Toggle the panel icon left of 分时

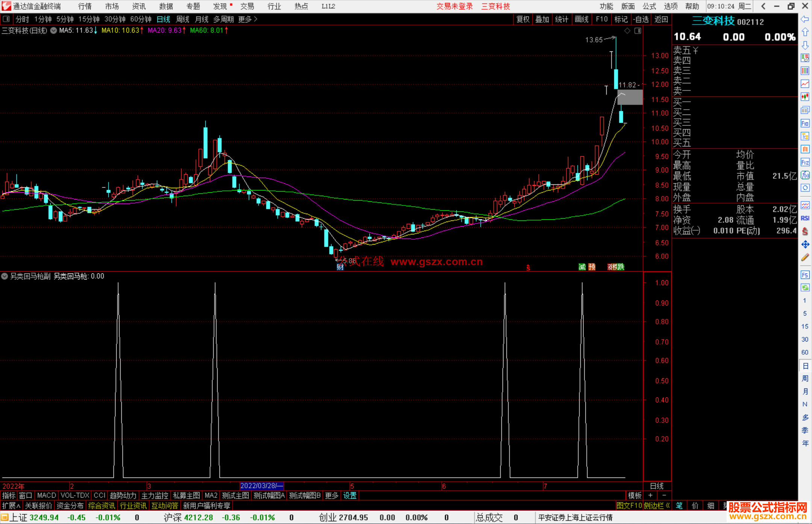[6, 19]
